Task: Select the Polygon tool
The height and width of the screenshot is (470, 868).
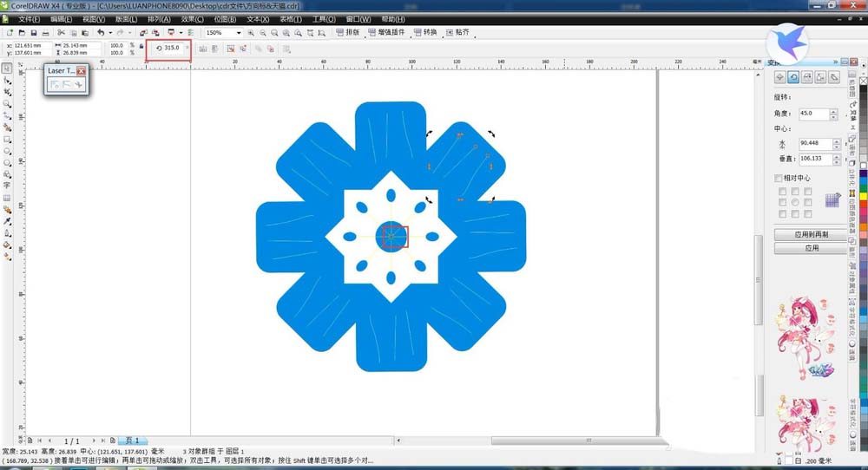Action: click(x=7, y=163)
